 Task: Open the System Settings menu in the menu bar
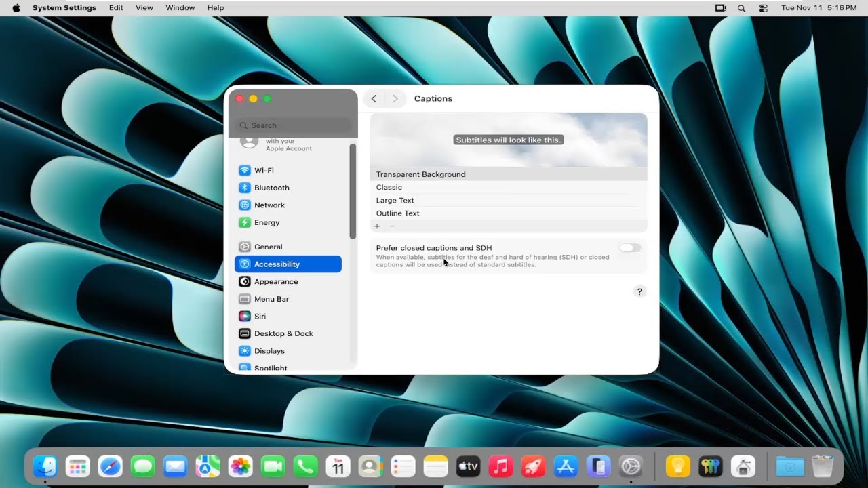click(x=64, y=7)
